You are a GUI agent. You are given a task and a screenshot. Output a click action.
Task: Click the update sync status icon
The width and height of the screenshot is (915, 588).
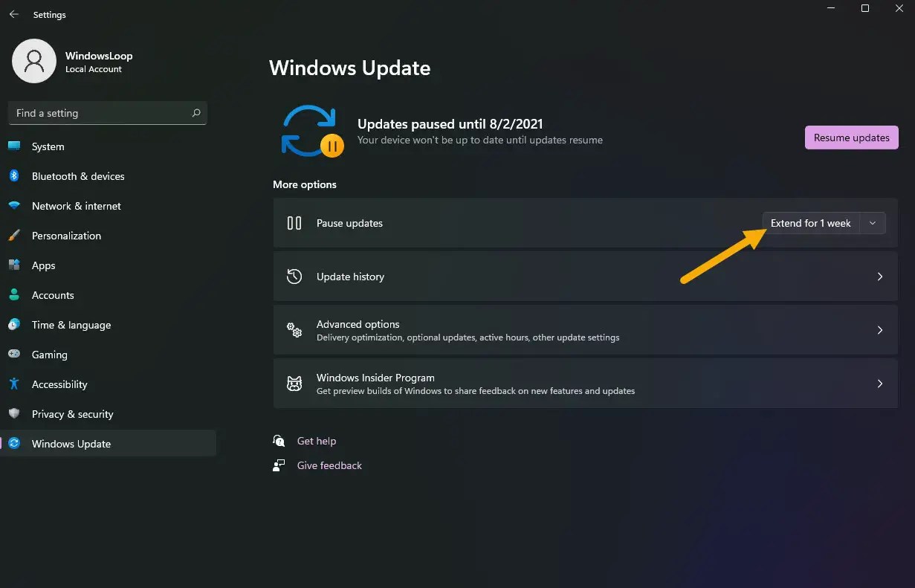point(312,132)
